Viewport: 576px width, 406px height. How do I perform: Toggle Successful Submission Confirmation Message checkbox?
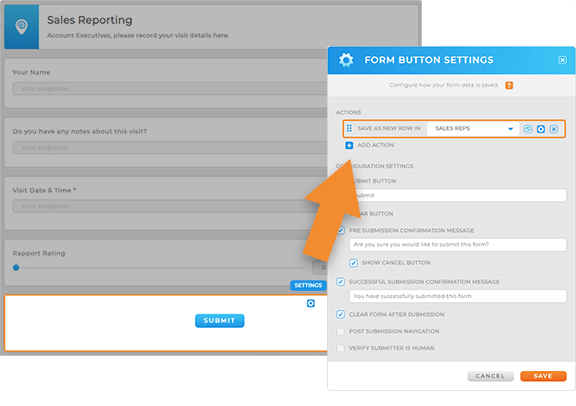tap(341, 282)
